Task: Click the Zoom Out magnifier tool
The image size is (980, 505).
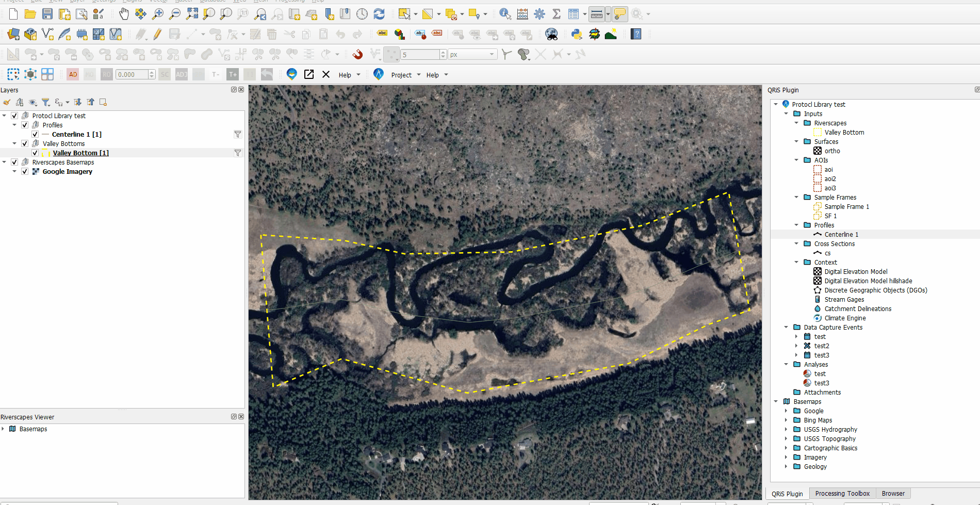Action: [175, 14]
